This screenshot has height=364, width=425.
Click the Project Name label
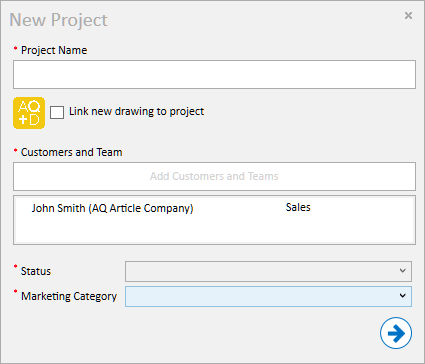click(x=54, y=50)
